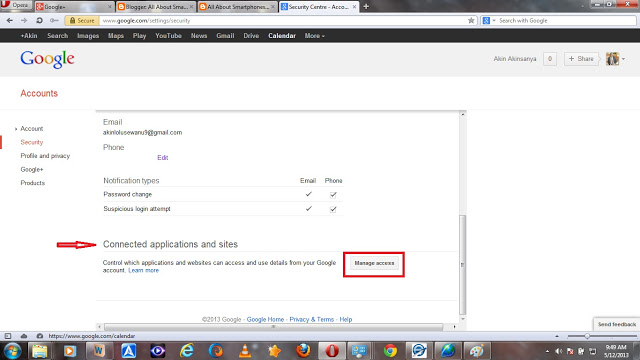Open VLC media player from taskbar
Viewport: 640px width, 360px height.
pyautogui.click(x=245, y=351)
